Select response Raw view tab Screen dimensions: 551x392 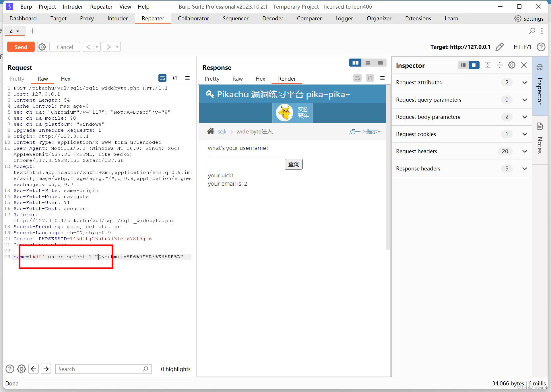[x=237, y=79]
